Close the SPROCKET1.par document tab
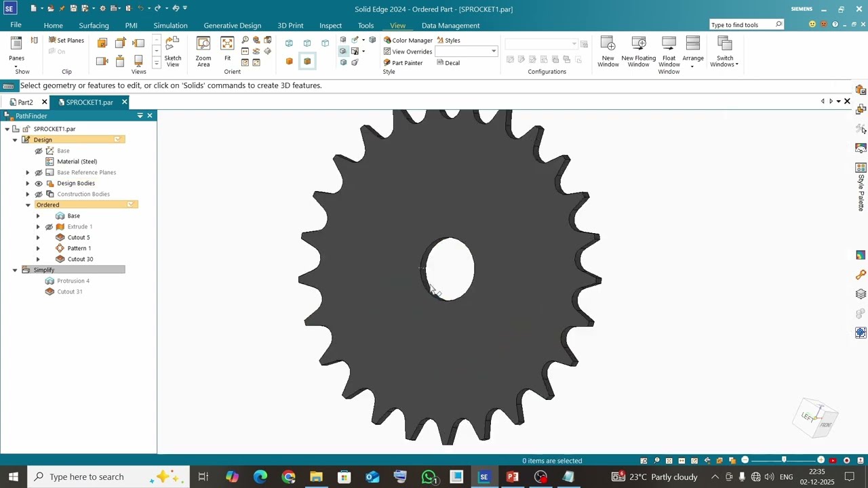 click(x=124, y=102)
